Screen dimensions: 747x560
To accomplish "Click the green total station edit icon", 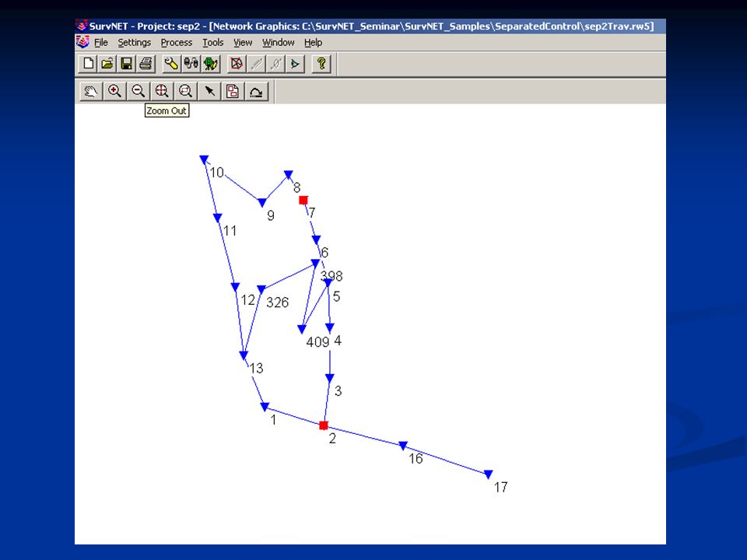I will pyautogui.click(x=210, y=63).
